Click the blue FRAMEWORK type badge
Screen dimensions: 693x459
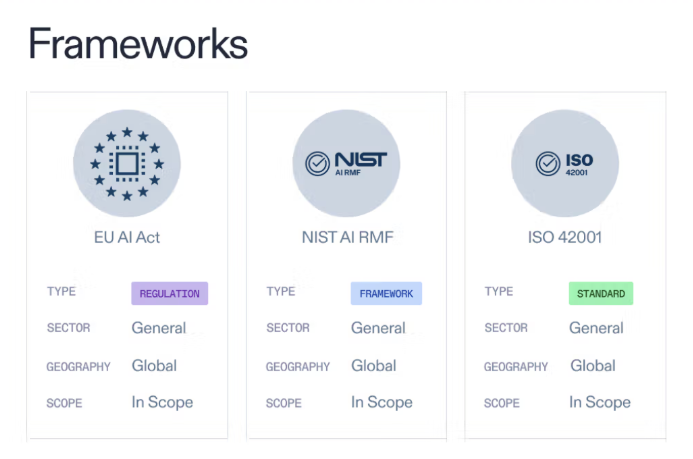386,293
